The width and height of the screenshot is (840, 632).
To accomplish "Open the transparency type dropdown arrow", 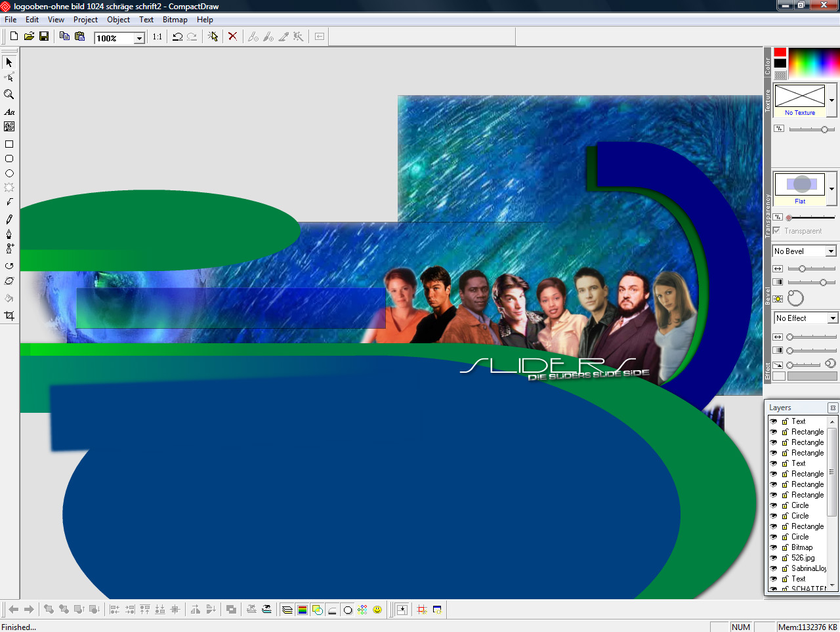I will [832, 189].
